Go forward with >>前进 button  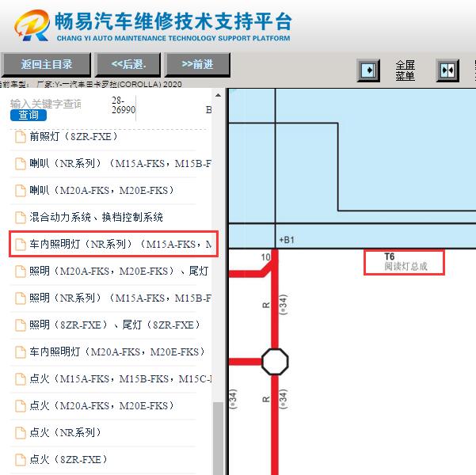[197, 64]
